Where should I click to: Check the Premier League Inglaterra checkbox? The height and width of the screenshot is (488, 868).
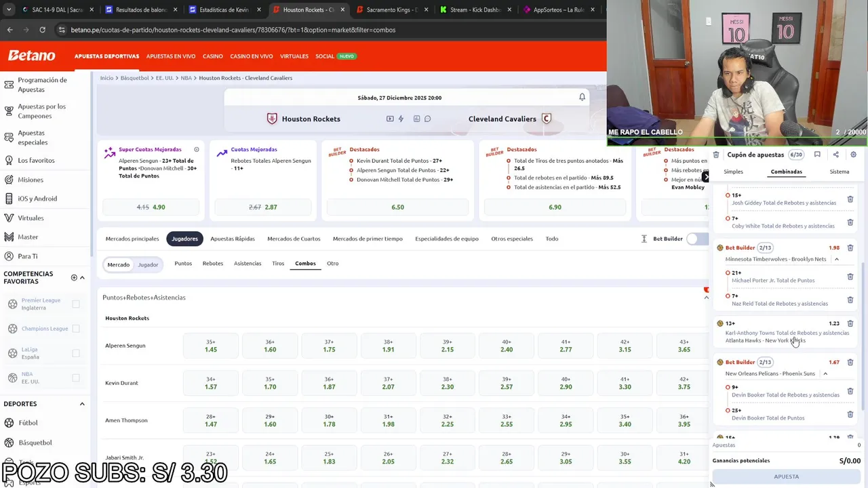(x=76, y=304)
